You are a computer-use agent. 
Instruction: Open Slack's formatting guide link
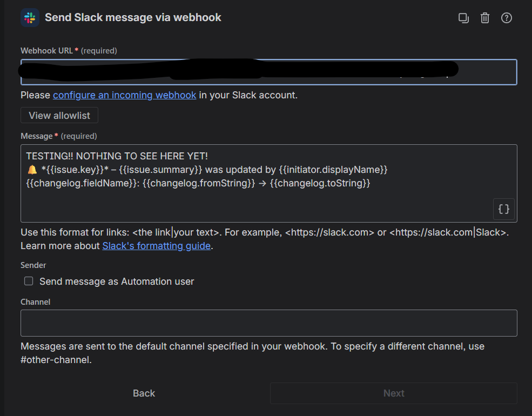click(157, 246)
